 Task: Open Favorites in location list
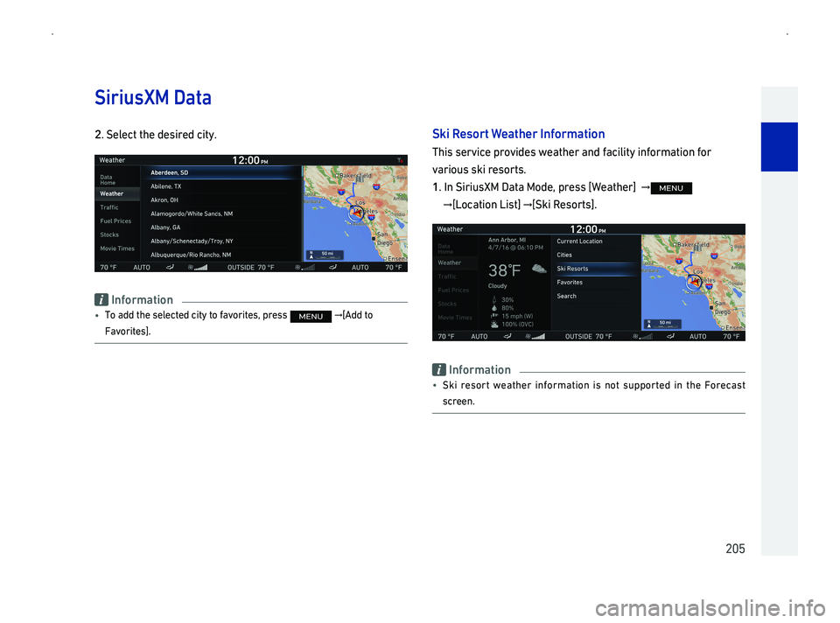pyautogui.click(x=596, y=283)
